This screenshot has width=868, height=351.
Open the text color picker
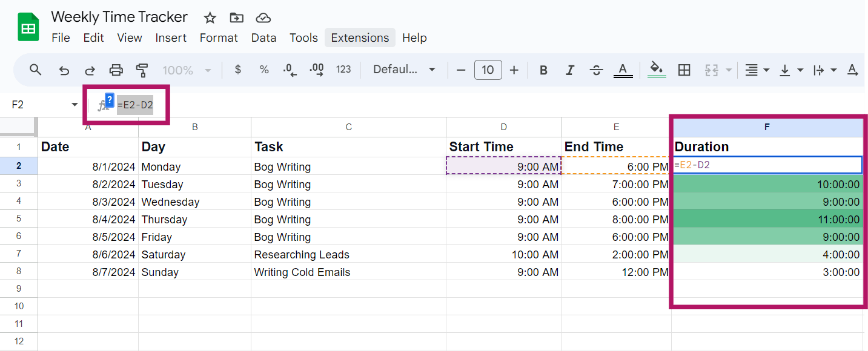click(x=623, y=70)
